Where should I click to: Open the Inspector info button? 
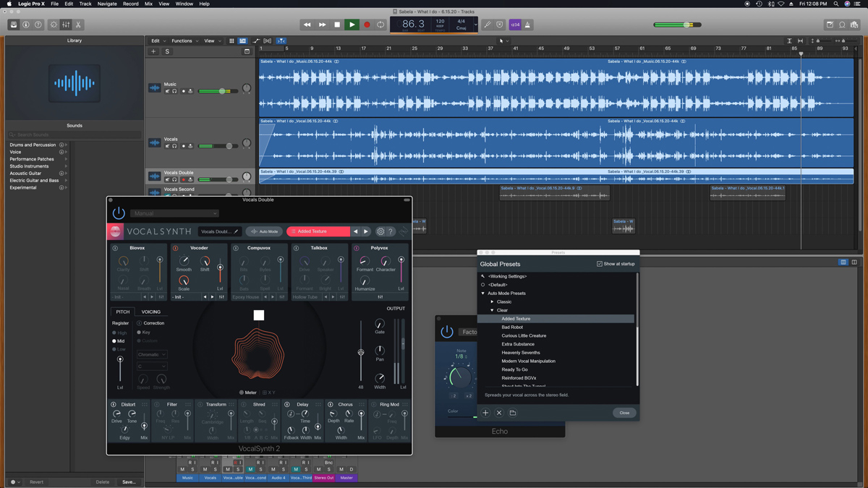[26, 25]
